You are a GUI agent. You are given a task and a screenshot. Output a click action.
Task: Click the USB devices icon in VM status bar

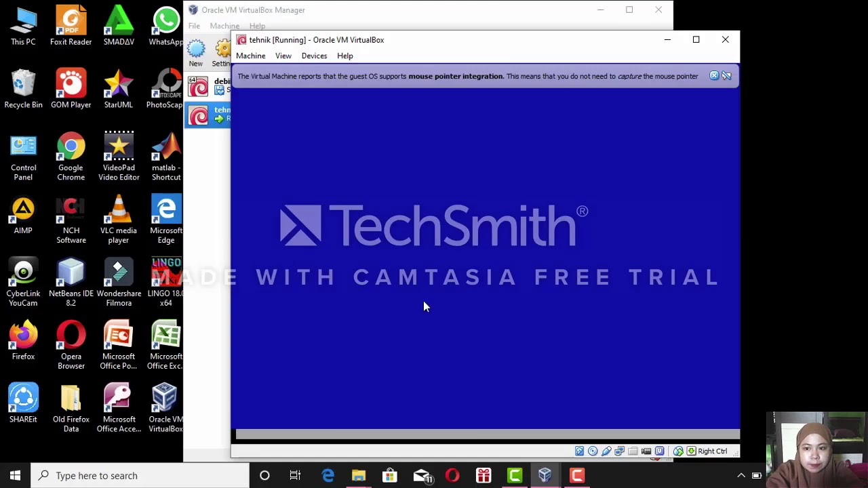pos(606,451)
